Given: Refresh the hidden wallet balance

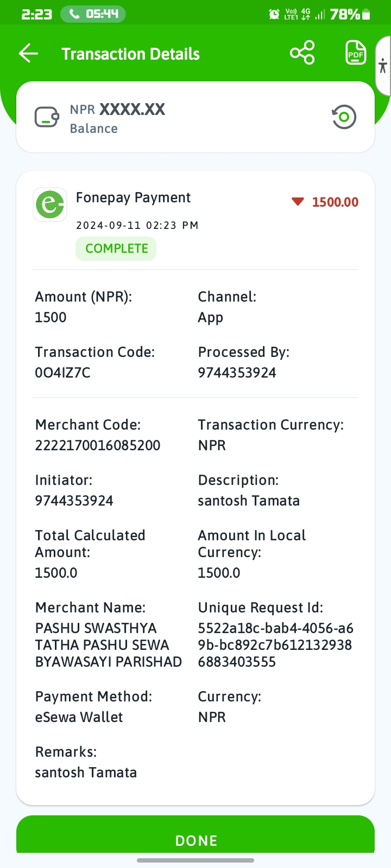Looking at the screenshot, I should pos(344,117).
